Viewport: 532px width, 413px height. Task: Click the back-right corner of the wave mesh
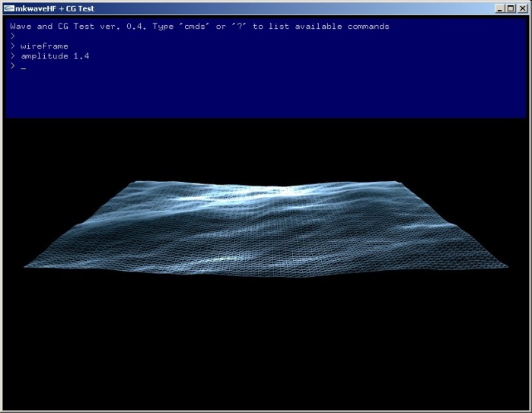(x=397, y=183)
